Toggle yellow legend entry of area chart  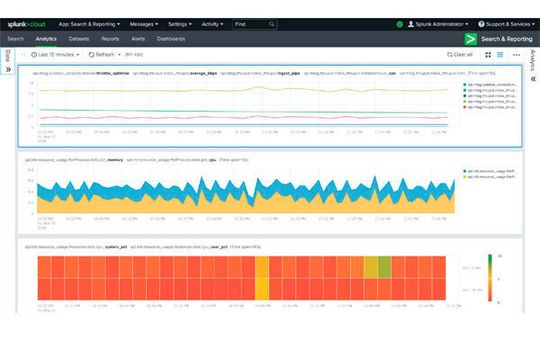point(489,177)
